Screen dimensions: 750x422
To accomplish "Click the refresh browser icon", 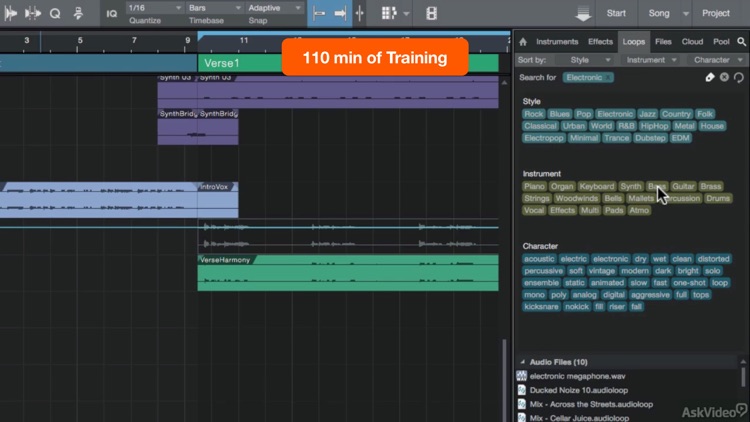I will [739, 78].
